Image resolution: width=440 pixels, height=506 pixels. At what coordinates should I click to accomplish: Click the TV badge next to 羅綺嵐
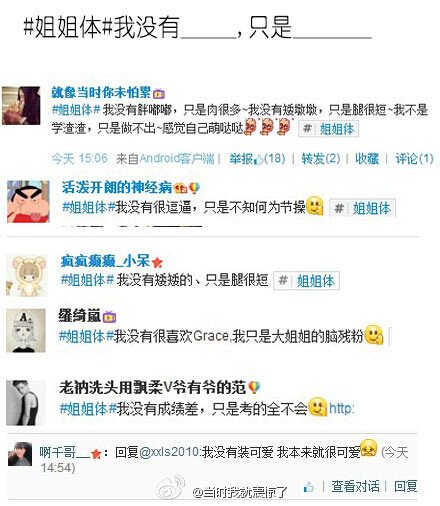[x=109, y=317]
